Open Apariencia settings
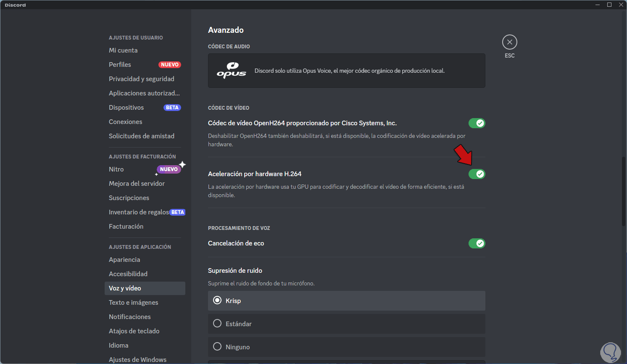The image size is (627, 364). (124, 260)
